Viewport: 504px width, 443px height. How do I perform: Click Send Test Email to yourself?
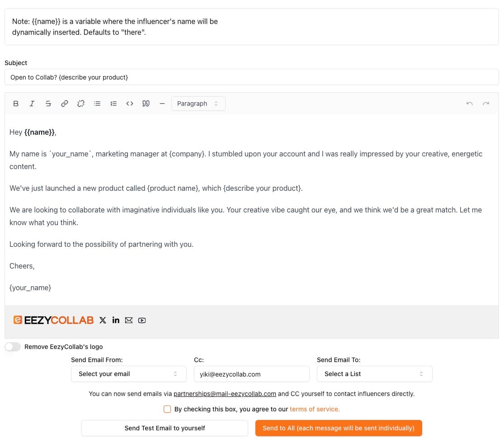click(165, 428)
